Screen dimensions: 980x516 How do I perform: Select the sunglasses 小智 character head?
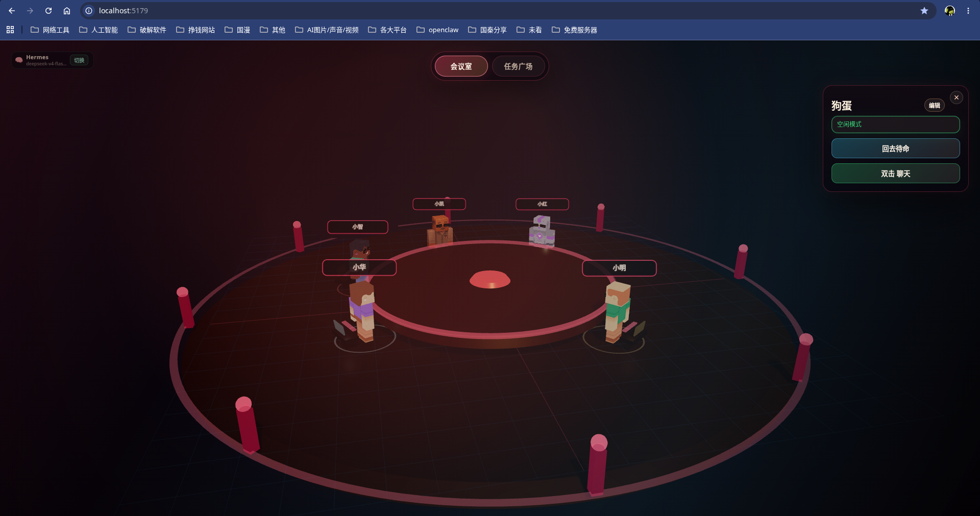click(x=360, y=249)
